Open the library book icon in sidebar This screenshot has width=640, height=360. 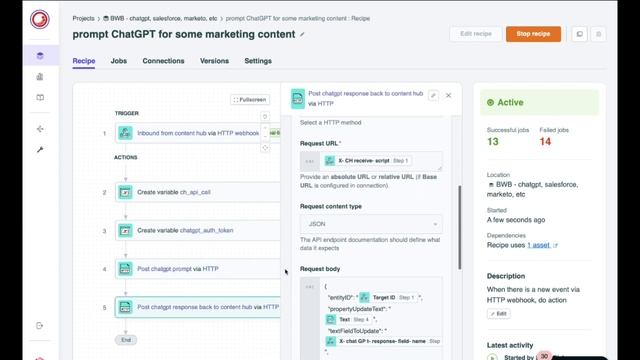pos(40,98)
